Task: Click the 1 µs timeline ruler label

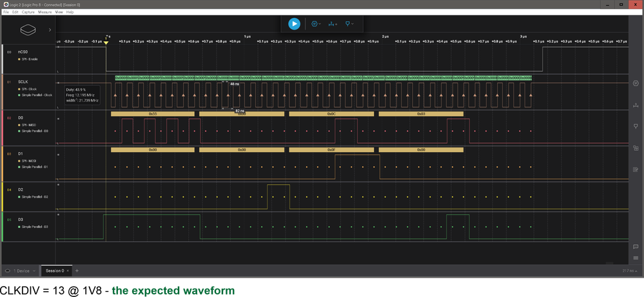Action: coord(248,37)
